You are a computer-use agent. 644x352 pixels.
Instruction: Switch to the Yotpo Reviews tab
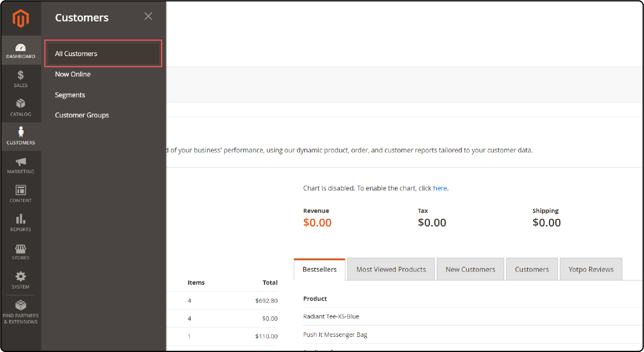point(591,269)
